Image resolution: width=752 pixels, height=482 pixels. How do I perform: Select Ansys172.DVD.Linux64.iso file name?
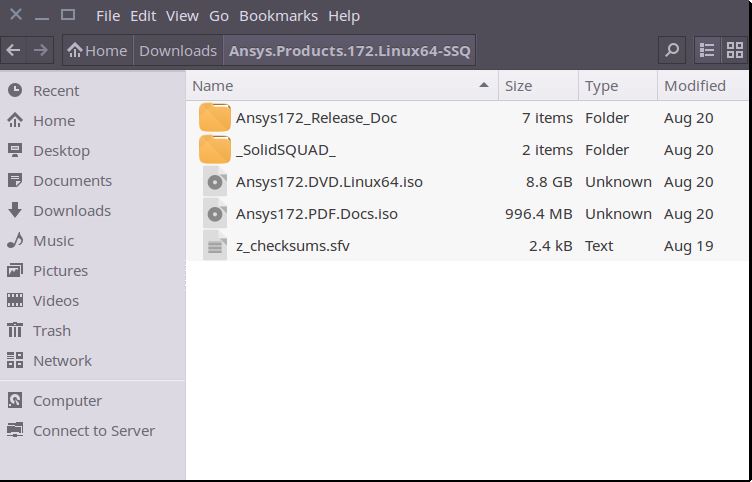(329, 182)
